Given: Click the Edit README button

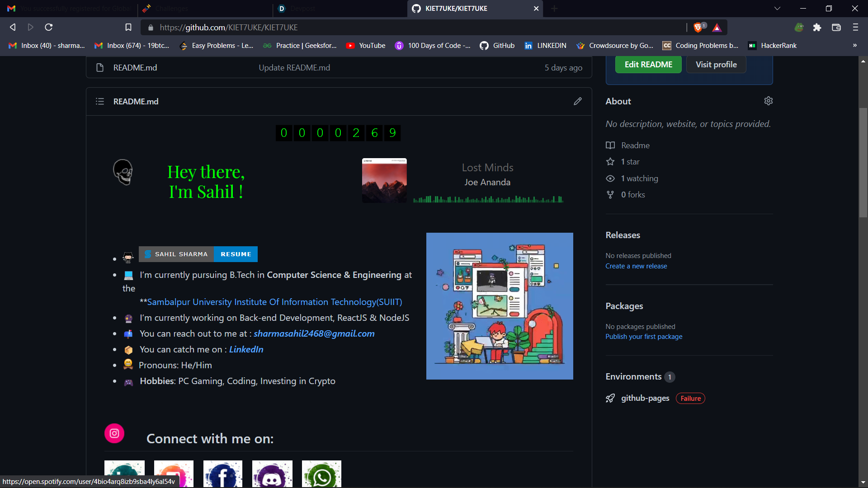Looking at the screenshot, I should 648,65.
